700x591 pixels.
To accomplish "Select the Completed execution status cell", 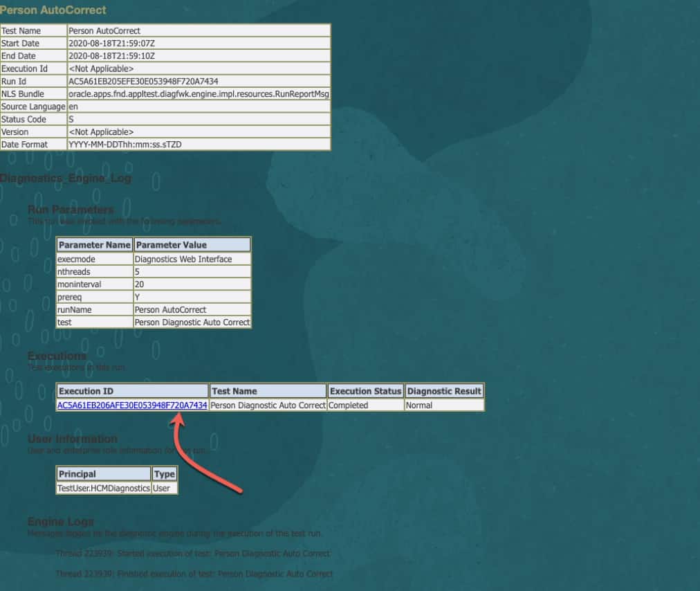I will 366,405.
